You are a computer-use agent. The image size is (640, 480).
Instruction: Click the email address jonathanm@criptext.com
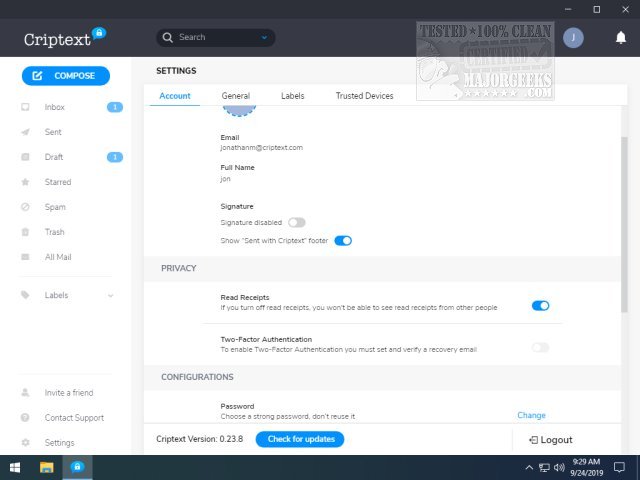coord(262,148)
